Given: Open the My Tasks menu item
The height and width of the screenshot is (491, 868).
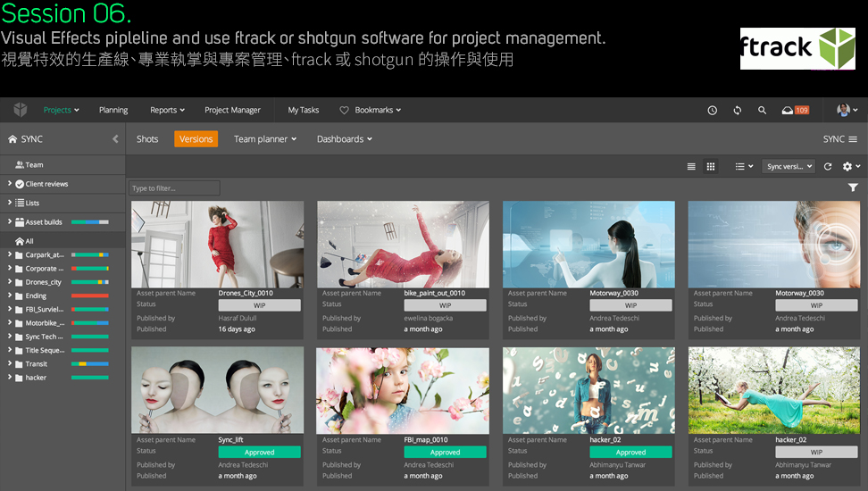Looking at the screenshot, I should [303, 111].
